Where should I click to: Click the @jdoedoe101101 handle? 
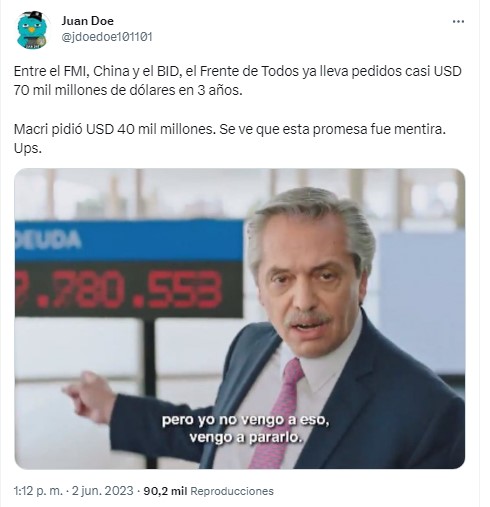click(x=107, y=37)
